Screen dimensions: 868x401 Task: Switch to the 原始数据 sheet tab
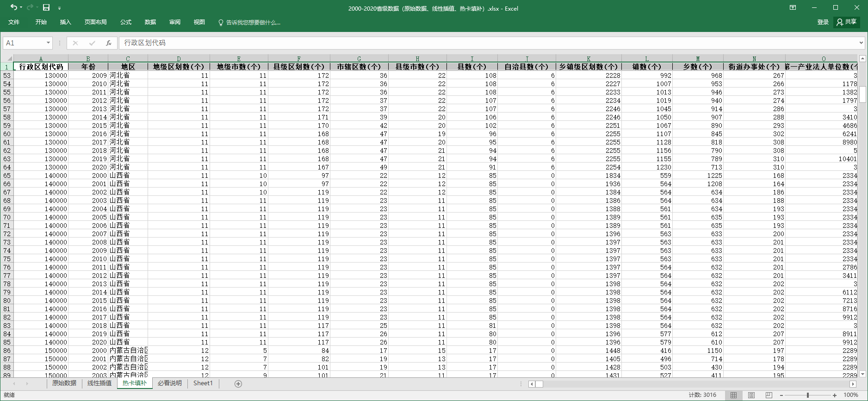pyautogui.click(x=64, y=383)
